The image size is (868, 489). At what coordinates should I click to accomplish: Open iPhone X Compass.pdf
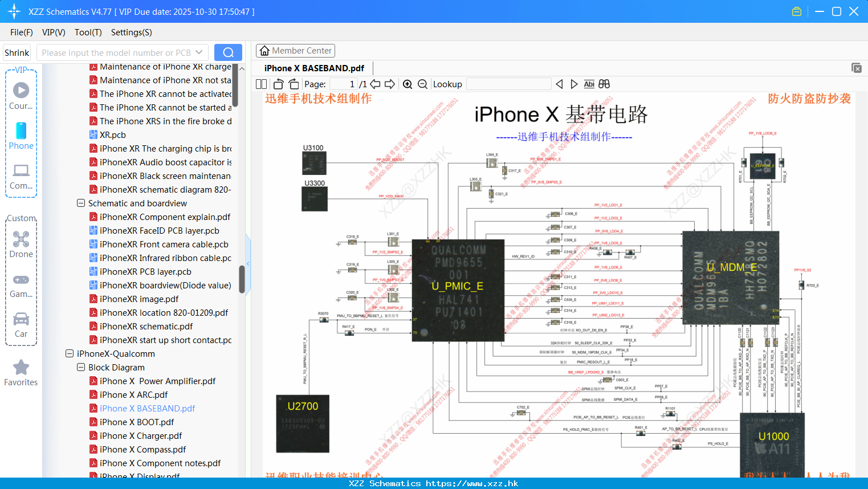pos(143,449)
